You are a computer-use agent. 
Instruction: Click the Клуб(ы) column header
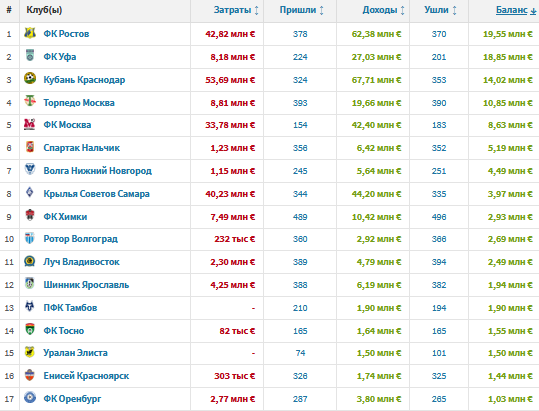tap(44, 10)
